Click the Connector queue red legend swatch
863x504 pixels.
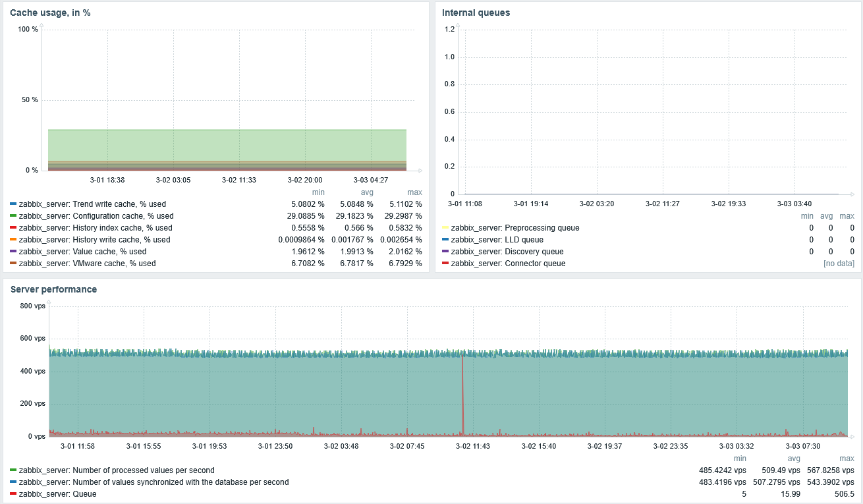click(x=445, y=264)
